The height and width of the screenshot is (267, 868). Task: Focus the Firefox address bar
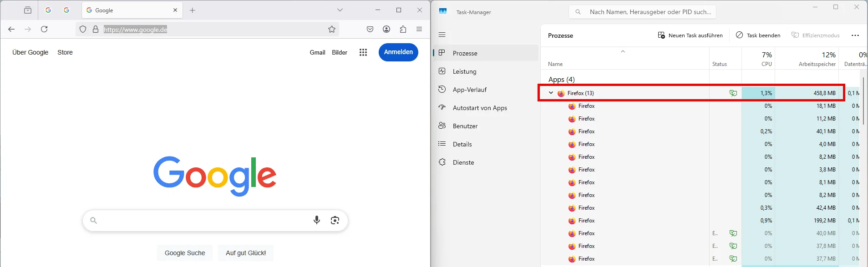coord(208,29)
